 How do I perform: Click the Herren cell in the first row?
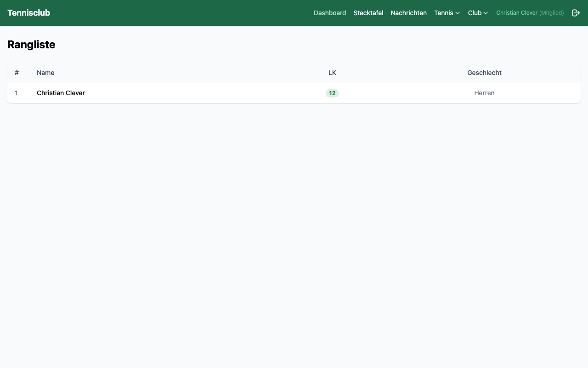tap(484, 93)
